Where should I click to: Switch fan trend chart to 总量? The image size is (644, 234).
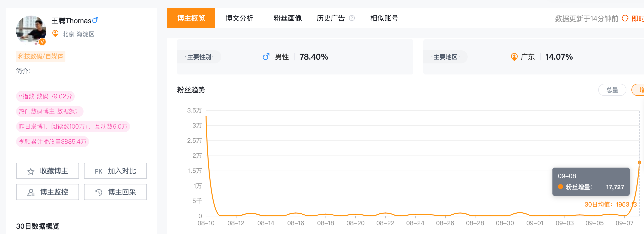pos(612,90)
